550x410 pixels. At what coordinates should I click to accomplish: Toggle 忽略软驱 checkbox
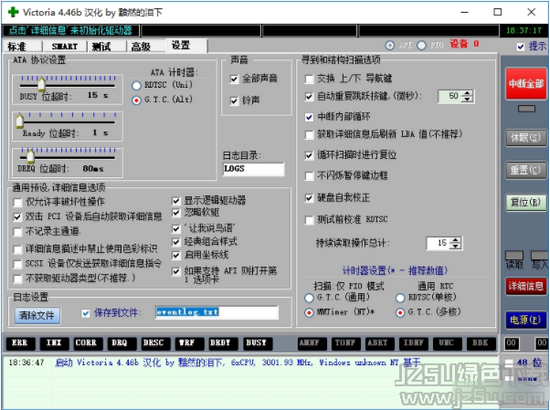(x=176, y=213)
